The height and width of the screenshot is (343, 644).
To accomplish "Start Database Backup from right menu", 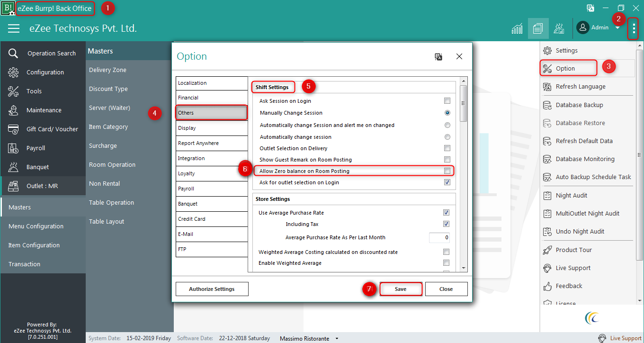I will pos(587,105).
